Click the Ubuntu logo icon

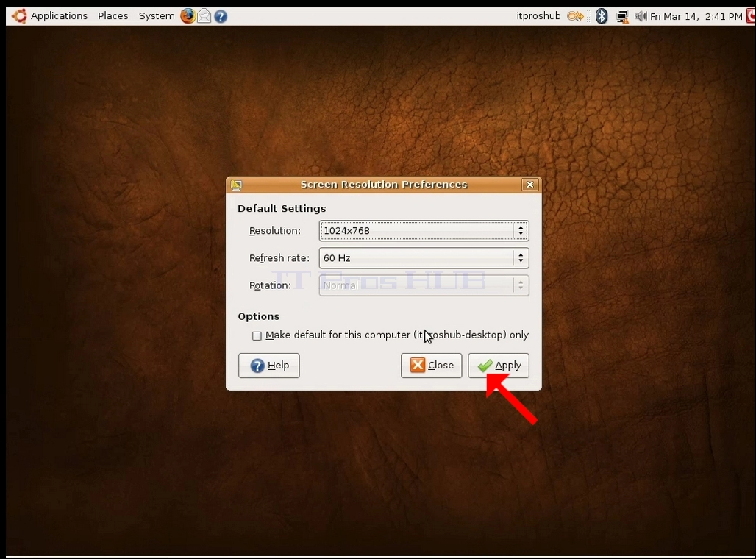click(19, 16)
